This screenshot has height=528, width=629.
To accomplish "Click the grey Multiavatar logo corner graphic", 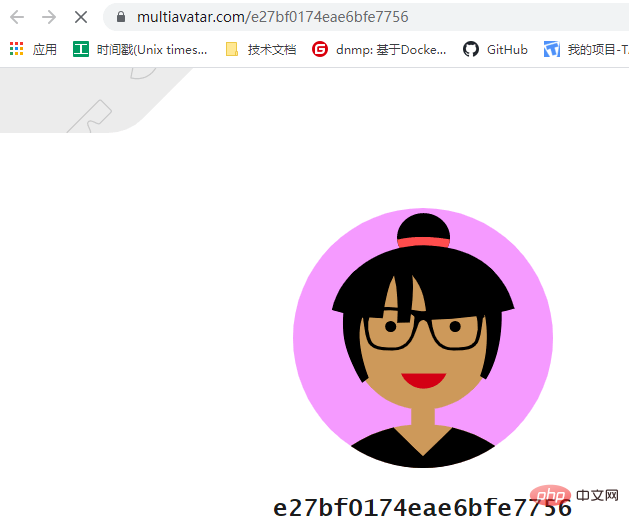I will (x=95, y=100).
